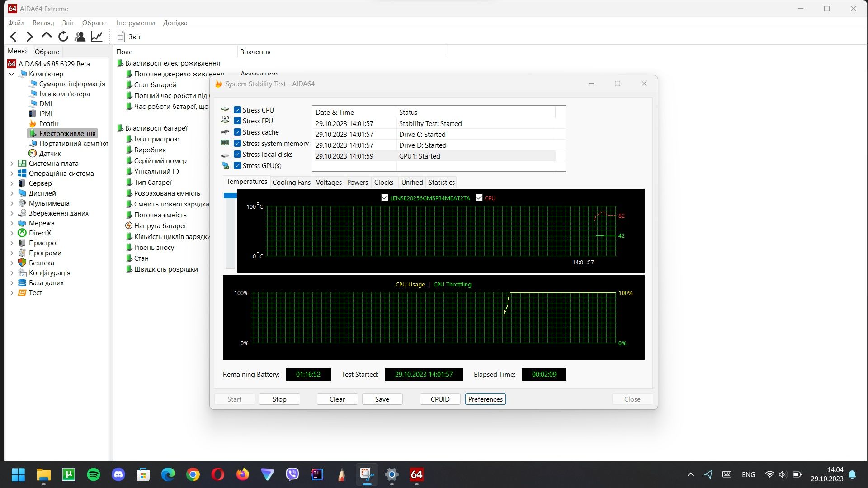The image size is (868, 488).
Task: Click the Back navigation arrow
Action: pyautogui.click(x=14, y=37)
